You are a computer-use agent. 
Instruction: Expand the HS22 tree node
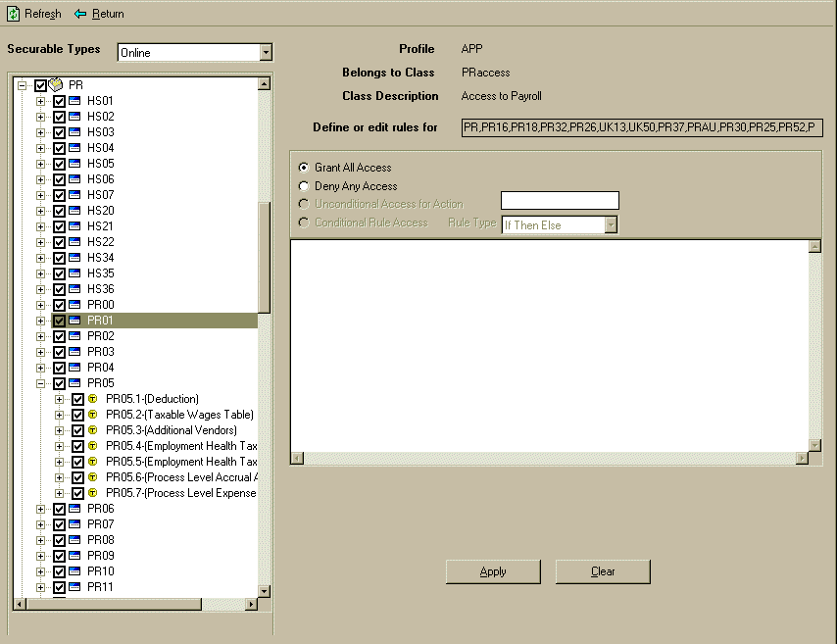(40, 242)
